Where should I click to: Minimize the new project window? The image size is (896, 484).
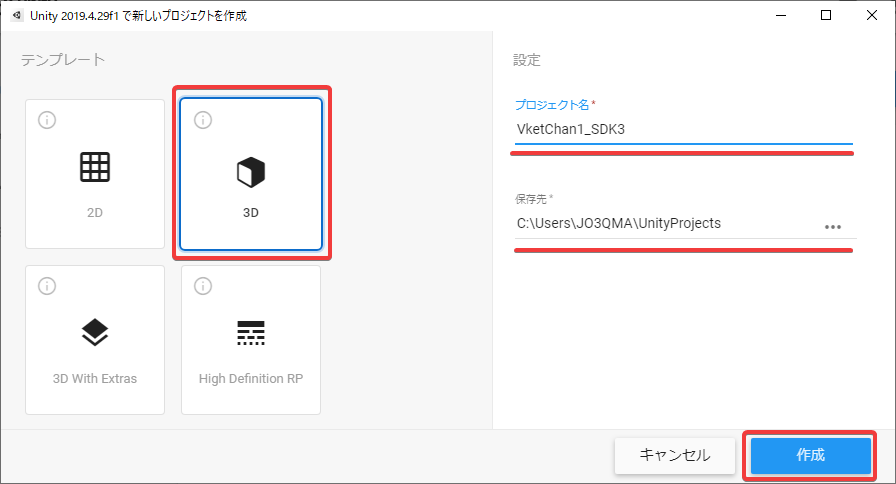(781, 15)
